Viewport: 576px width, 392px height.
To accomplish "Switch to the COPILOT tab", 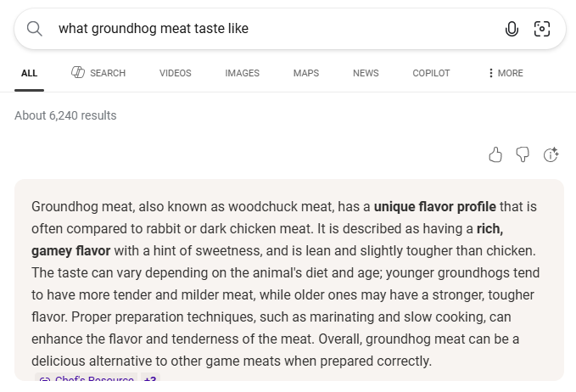I will pos(431,73).
